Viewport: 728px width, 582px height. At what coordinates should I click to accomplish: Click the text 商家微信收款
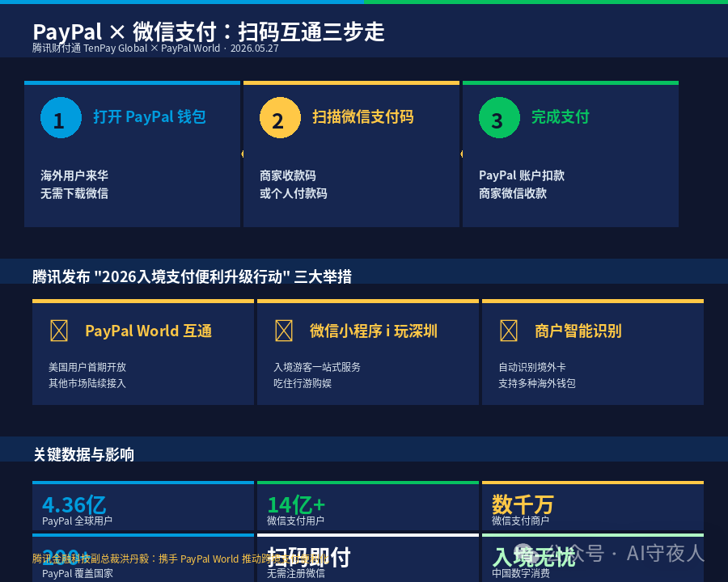(x=513, y=193)
